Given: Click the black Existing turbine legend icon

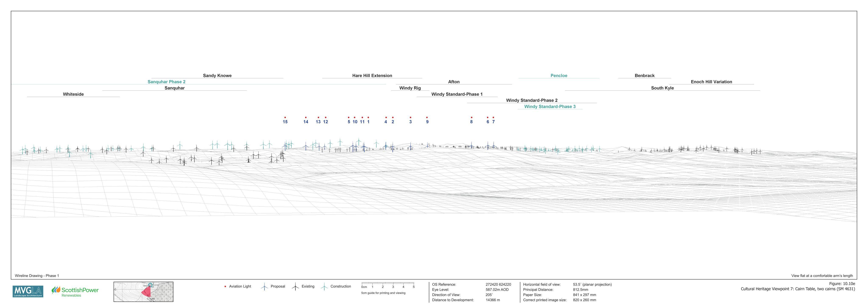Looking at the screenshot, I should [x=295, y=287].
